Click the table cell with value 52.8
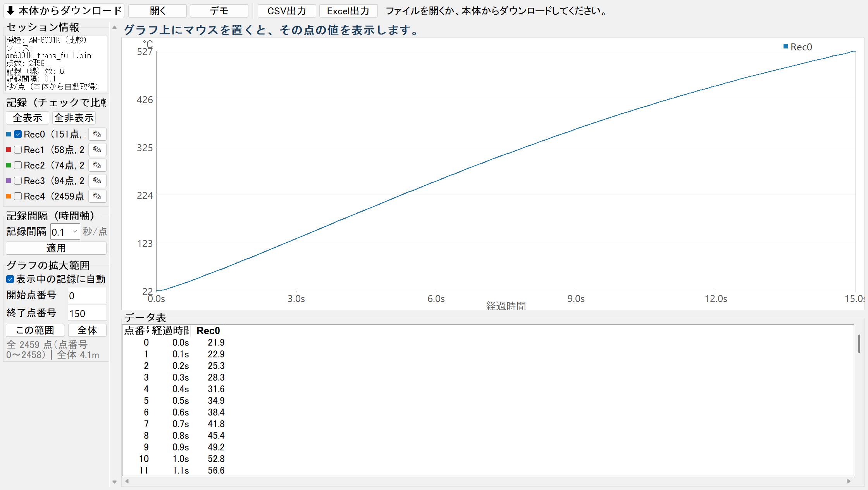The image size is (868, 490). [x=216, y=459]
